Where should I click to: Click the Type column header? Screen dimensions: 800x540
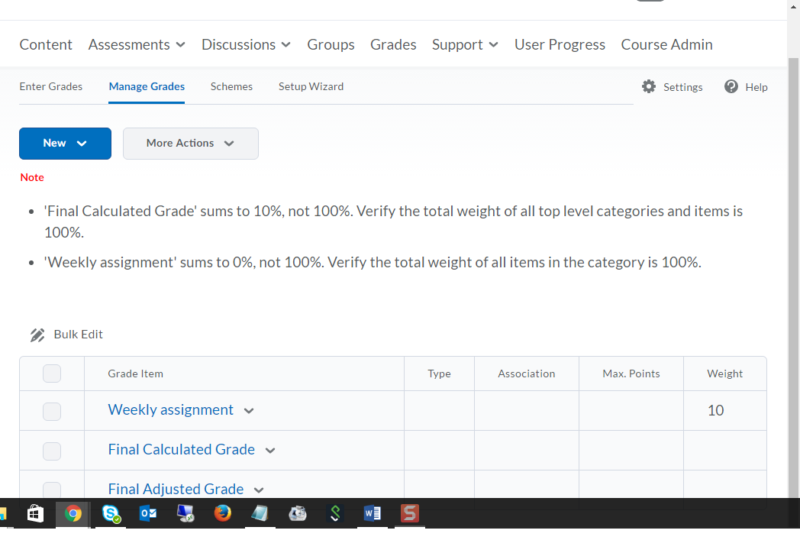pyautogui.click(x=439, y=374)
